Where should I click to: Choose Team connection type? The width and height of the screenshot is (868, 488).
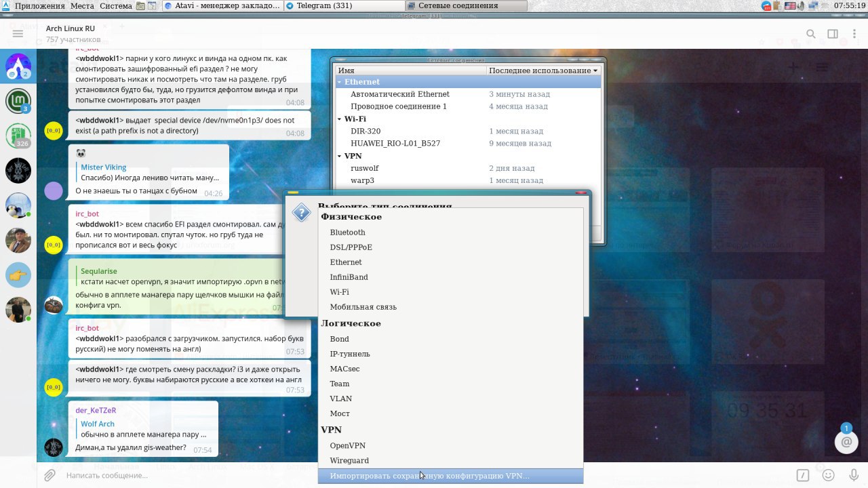pos(450,384)
